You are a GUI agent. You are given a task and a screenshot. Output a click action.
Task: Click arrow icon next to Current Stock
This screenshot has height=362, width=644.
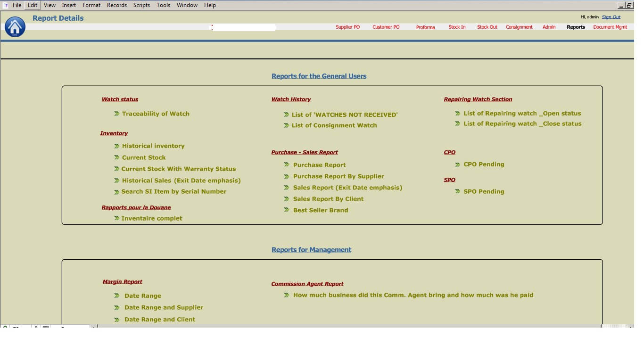point(116,157)
